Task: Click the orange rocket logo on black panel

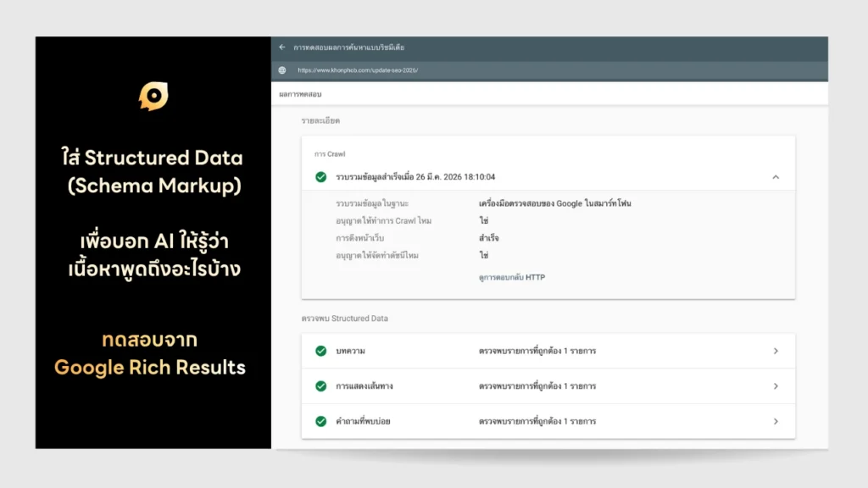Action: (153, 97)
